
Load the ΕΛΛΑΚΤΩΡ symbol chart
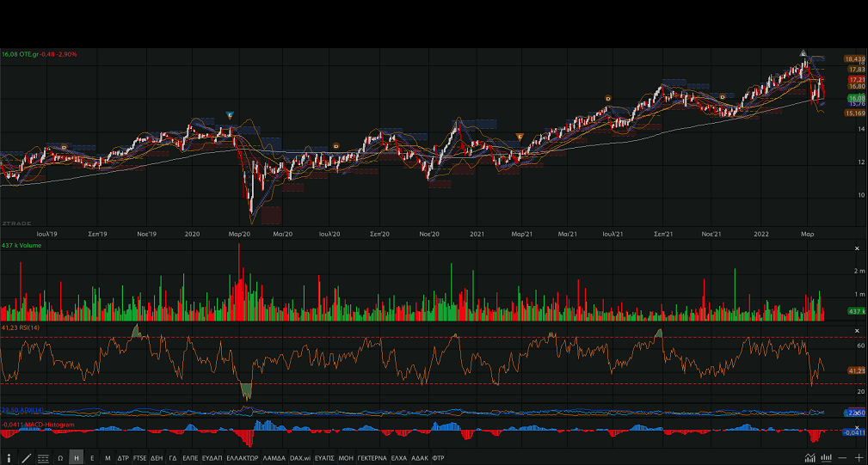point(242,458)
